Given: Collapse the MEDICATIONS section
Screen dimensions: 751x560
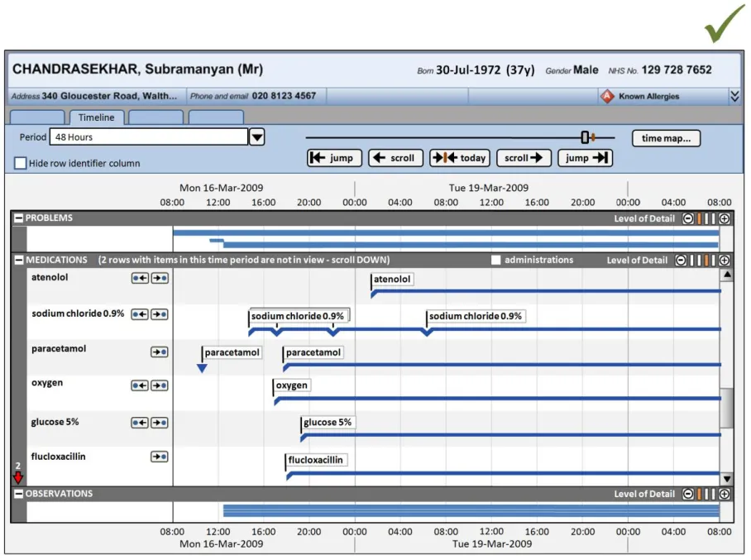Looking at the screenshot, I should point(18,260).
